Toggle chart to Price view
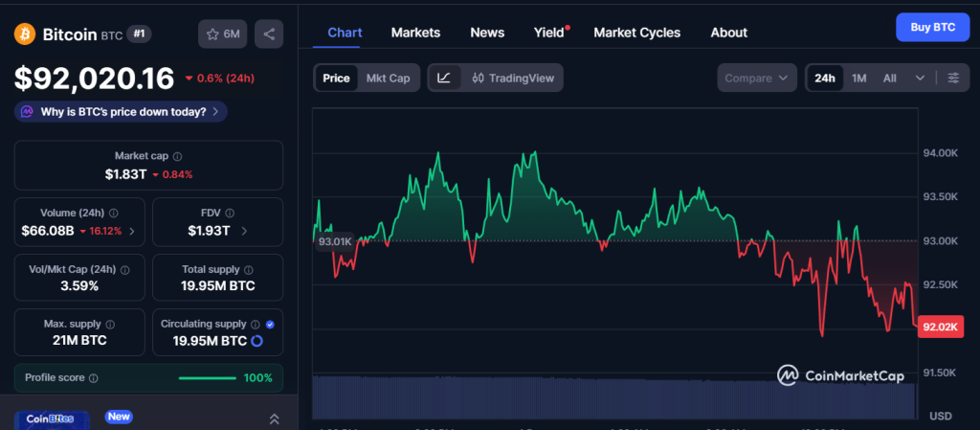This screenshot has height=430, width=980. (x=336, y=79)
